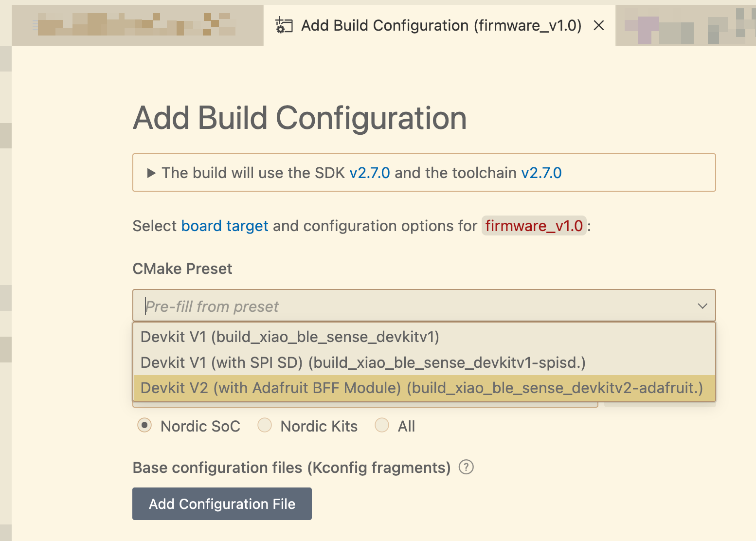This screenshot has height=541, width=756.
Task: Expand the SDK and toolchain details triangle
Action: (151, 173)
